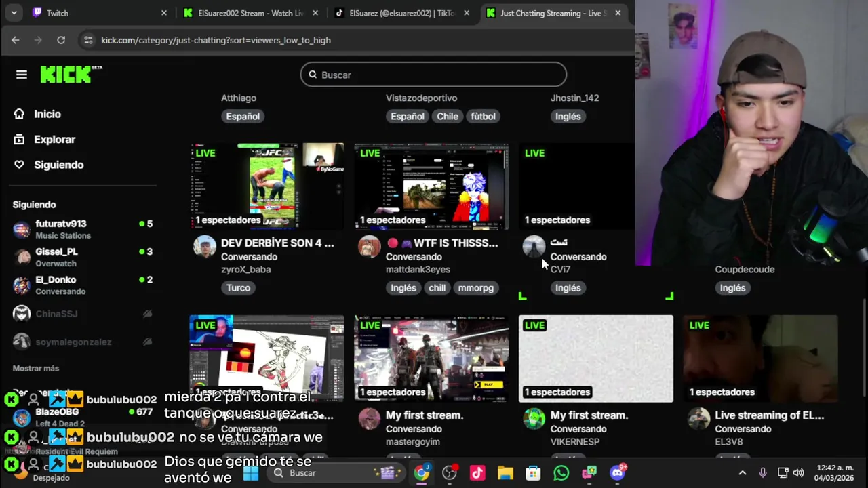Open the DEV DERBİYE SON 4 stream thumbnail

pos(267,186)
